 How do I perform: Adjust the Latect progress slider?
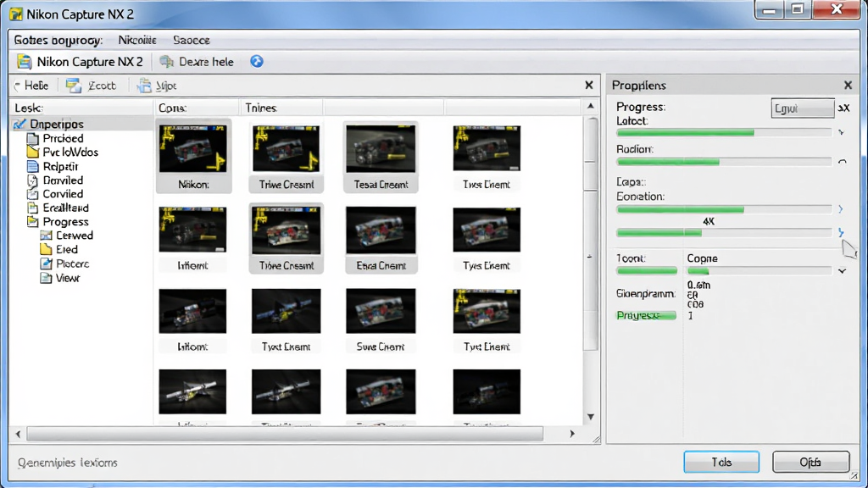[x=724, y=133]
